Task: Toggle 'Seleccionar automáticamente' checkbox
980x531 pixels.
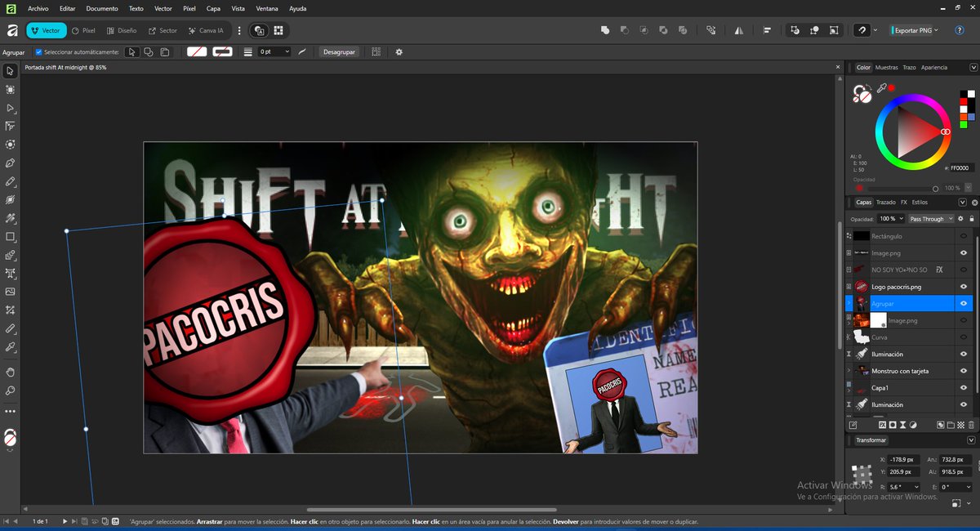Action: tap(39, 51)
